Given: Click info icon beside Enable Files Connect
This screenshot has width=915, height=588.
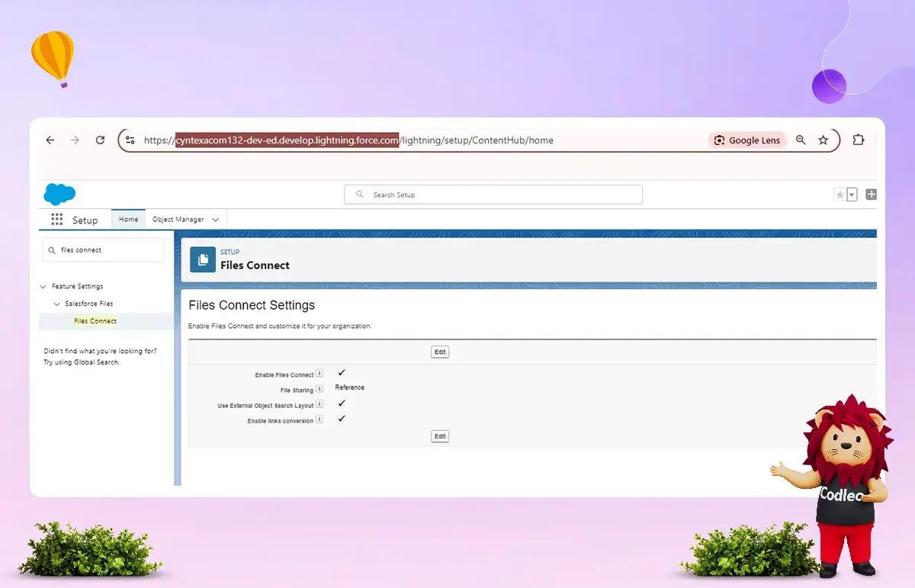Looking at the screenshot, I should click(x=319, y=374).
